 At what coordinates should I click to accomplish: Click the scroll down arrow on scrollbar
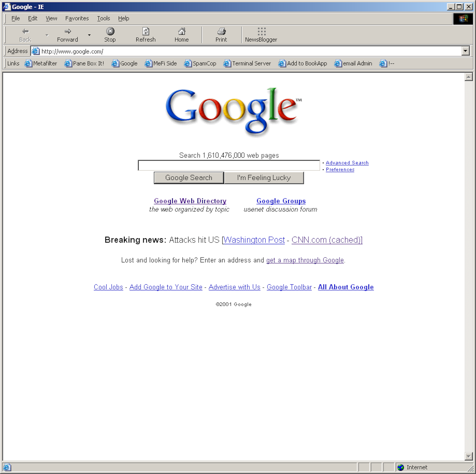[468, 456]
